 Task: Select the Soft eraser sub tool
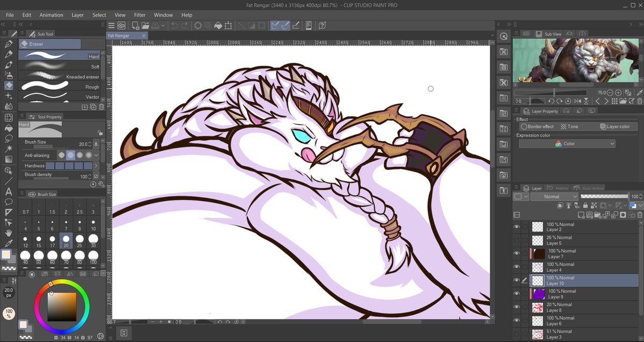pos(60,66)
